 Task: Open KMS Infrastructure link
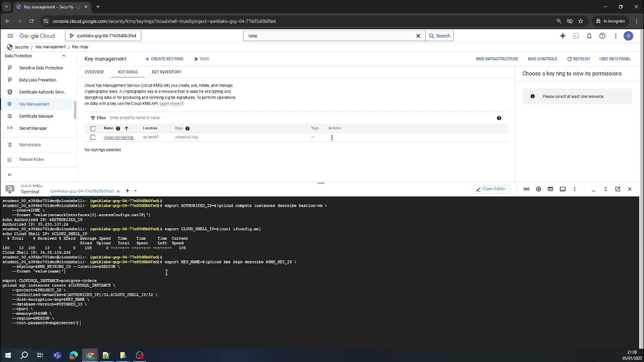coord(497,59)
